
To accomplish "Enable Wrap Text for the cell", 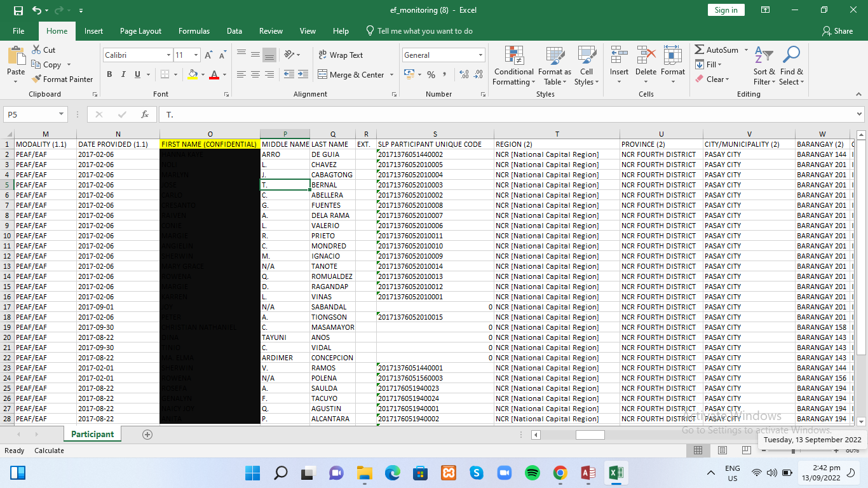I will coord(341,55).
